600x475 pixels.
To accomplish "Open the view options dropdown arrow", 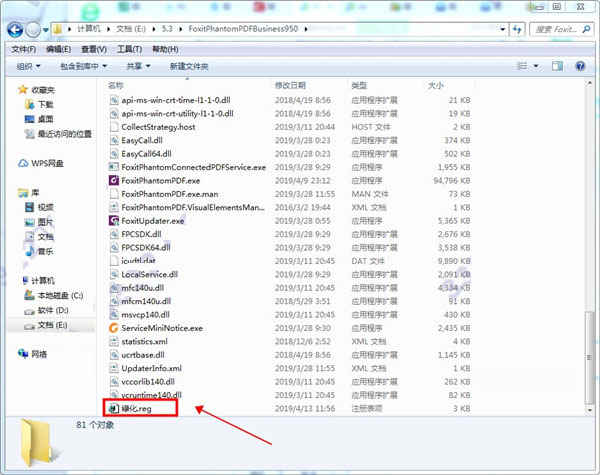I will (x=536, y=66).
